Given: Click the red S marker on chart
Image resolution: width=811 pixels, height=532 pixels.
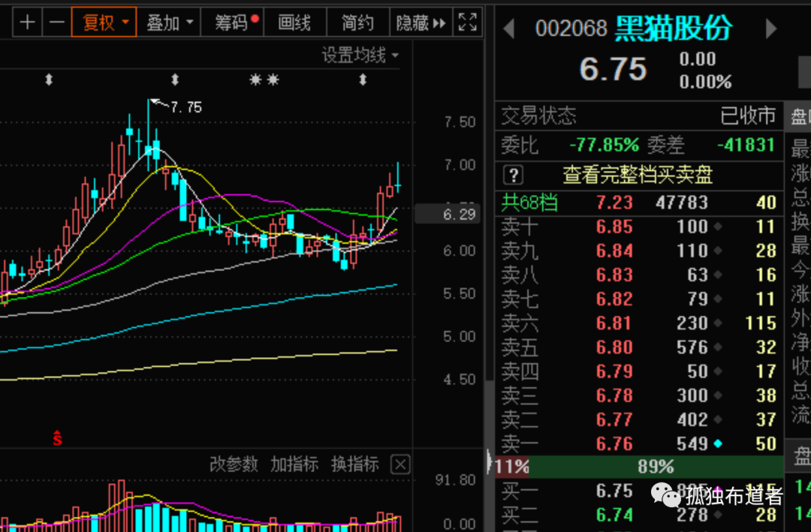Looking at the screenshot, I should [57, 438].
